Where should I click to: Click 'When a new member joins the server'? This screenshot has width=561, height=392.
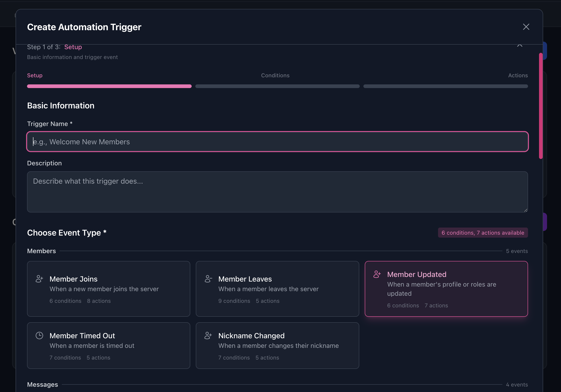click(104, 289)
